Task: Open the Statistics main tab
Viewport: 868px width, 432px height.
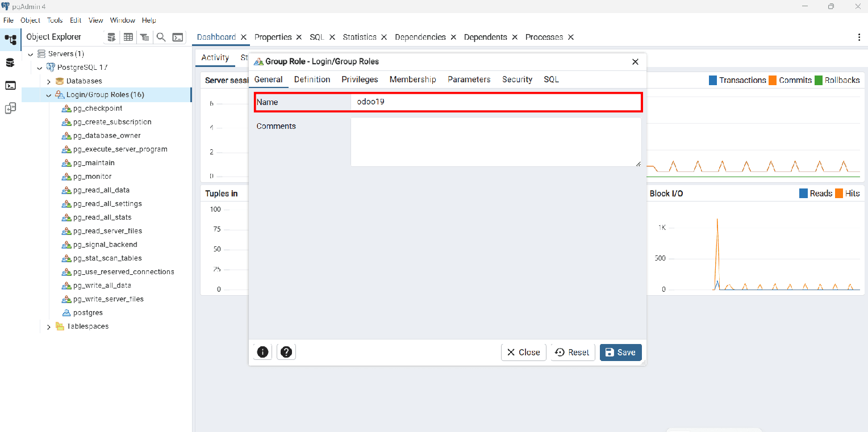Action: [x=360, y=37]
